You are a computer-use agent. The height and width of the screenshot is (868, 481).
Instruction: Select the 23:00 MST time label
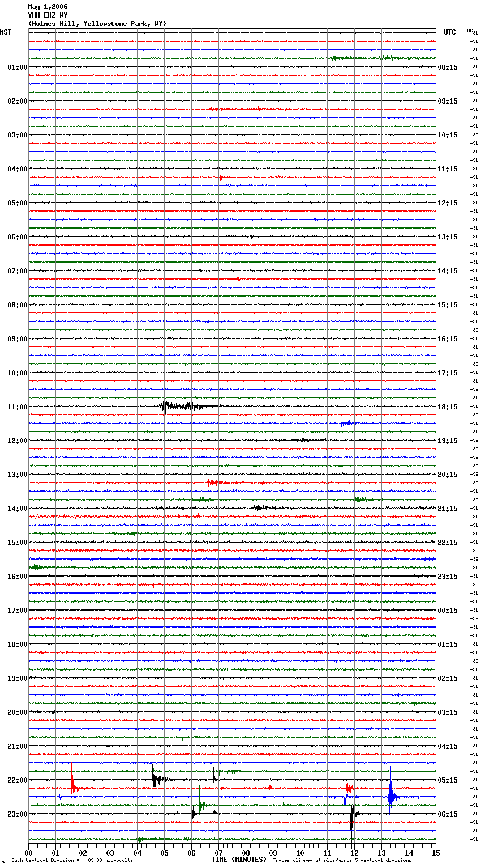pos(17,814)
